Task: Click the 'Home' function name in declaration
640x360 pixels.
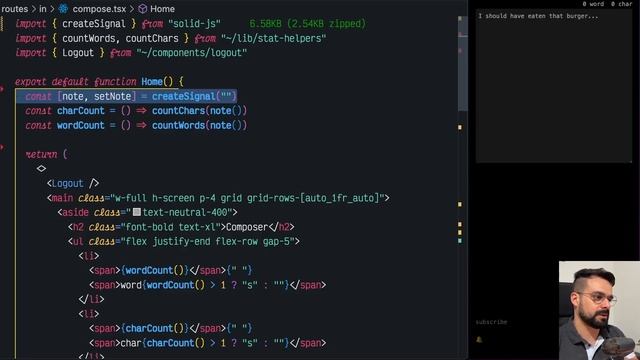Action: tap(152, 82)
